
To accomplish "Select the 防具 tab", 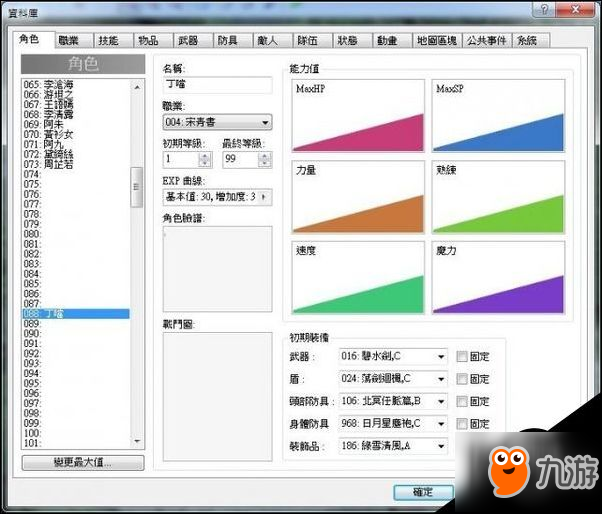I will (x=233, y=40).
